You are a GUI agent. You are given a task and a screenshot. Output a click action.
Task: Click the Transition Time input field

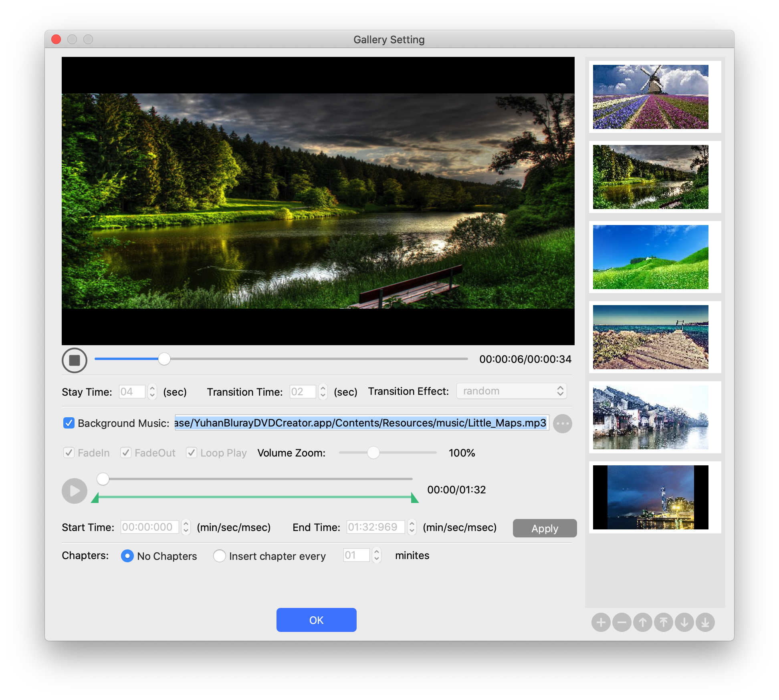(x=303, y=391)
